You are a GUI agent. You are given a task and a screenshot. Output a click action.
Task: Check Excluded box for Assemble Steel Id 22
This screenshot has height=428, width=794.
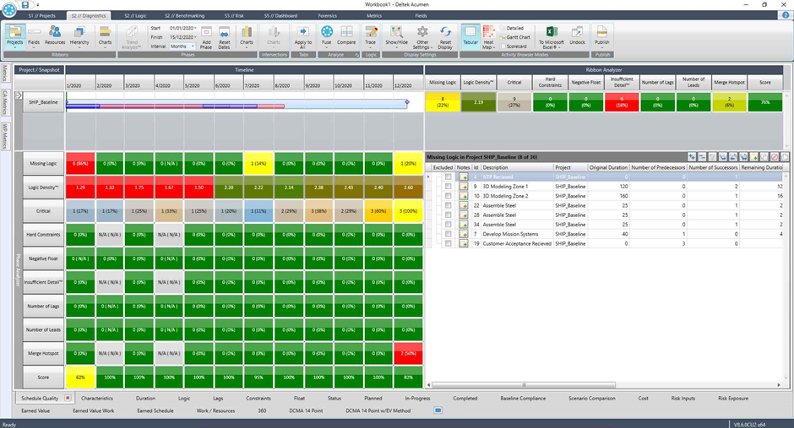tap(448, 205)
